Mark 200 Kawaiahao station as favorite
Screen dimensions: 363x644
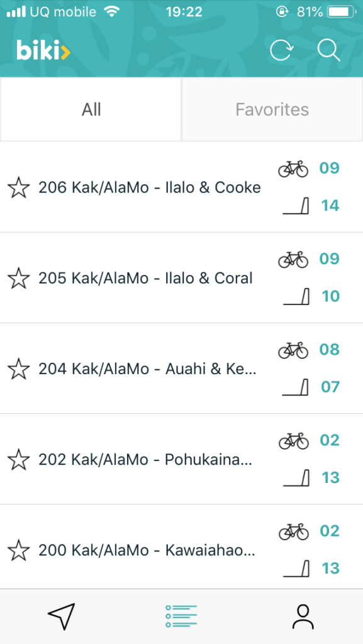tap(18, 550)
